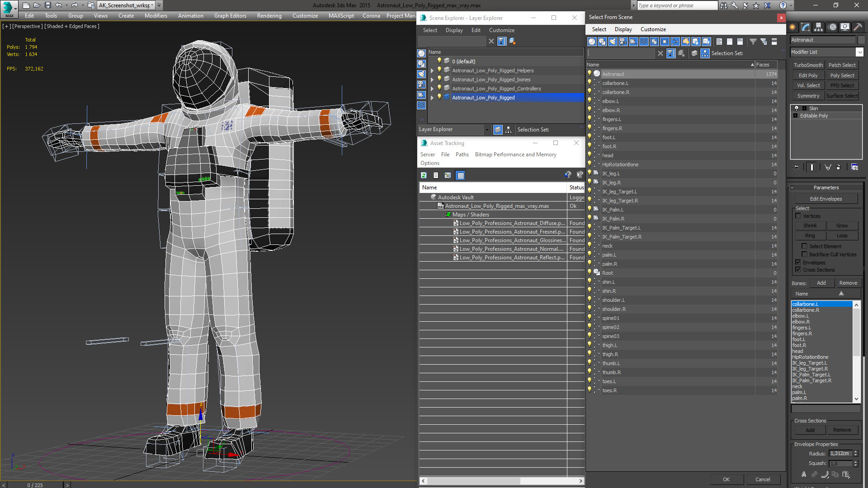This screenshot has height=488, width=868.
Task: Click Undo arrow in main toolbar
Action: [59, 5]
